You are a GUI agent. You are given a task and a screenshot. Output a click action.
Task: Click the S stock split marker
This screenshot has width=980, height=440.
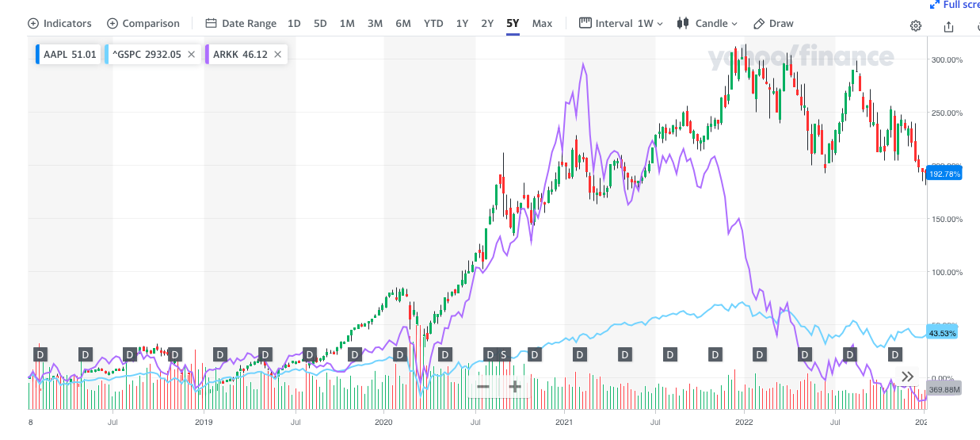(503, 354)
